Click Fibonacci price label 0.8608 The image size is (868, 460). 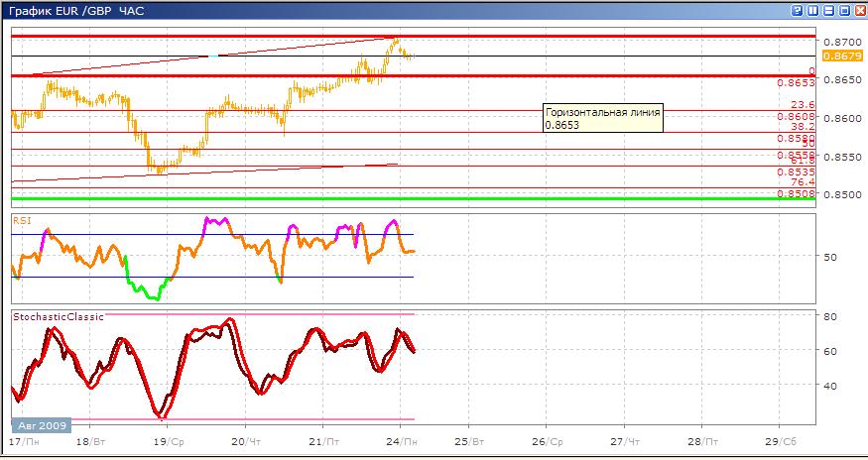(796, 116)
